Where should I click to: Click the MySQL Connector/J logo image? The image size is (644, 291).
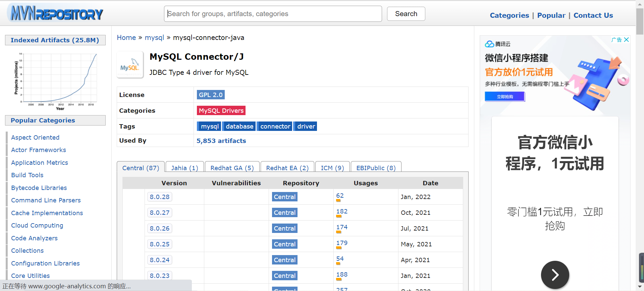pos(130,65)
